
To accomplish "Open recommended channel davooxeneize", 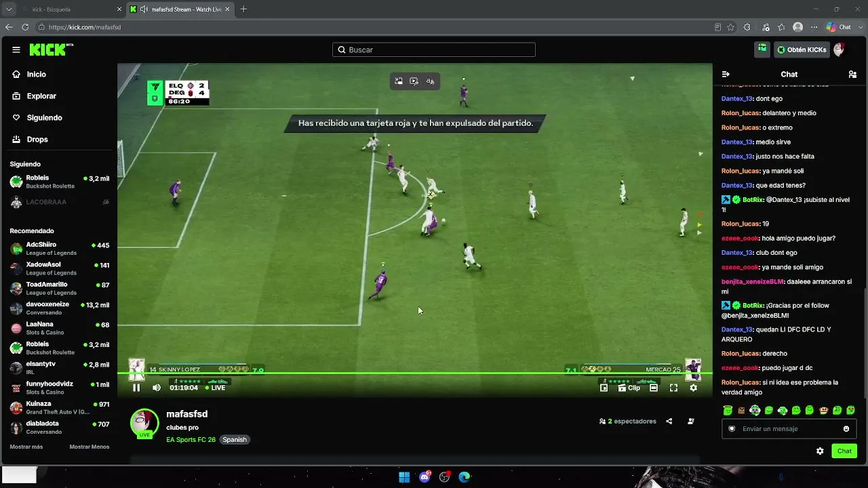I will [x=59, y=308].
